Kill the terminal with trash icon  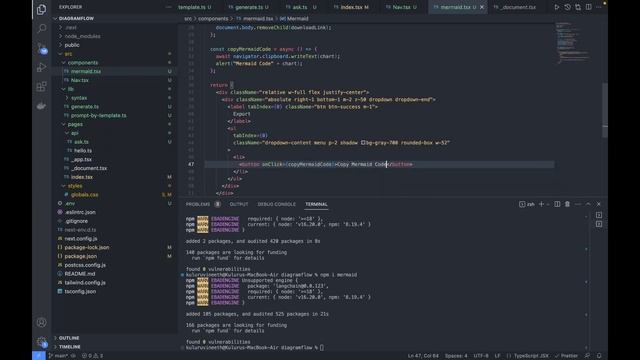point(567,204)
